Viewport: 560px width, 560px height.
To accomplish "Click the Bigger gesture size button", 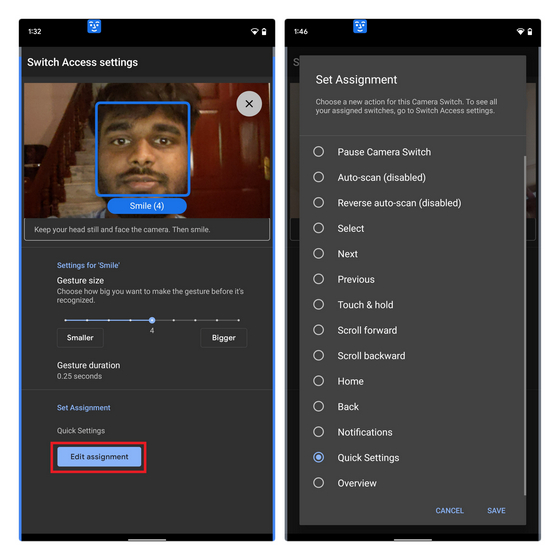I will [224, 338].
